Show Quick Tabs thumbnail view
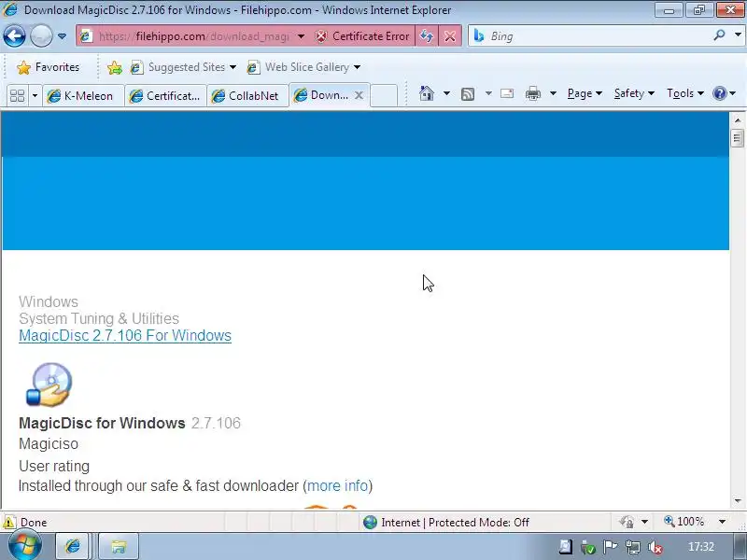Screen dimensions: 747x560 18,96
